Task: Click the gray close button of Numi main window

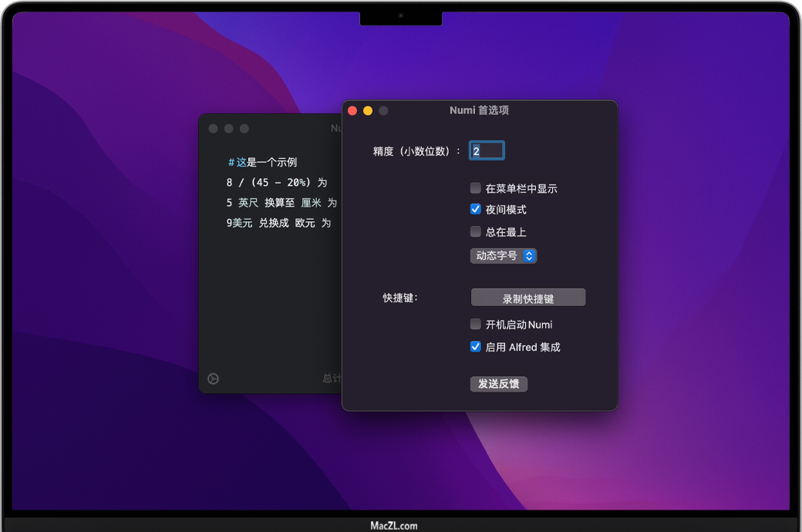Action: click(214, 129)
